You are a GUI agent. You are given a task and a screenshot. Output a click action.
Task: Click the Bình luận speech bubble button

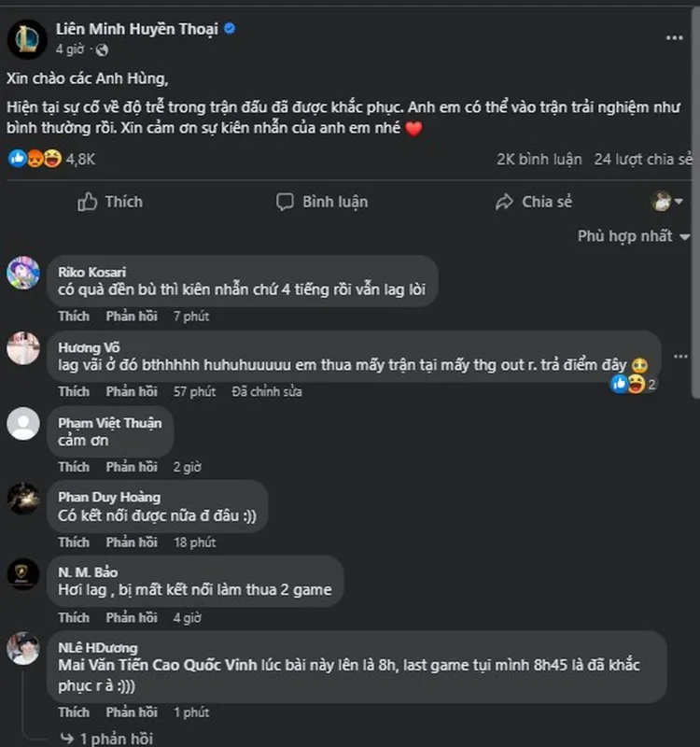pos(322,202)
